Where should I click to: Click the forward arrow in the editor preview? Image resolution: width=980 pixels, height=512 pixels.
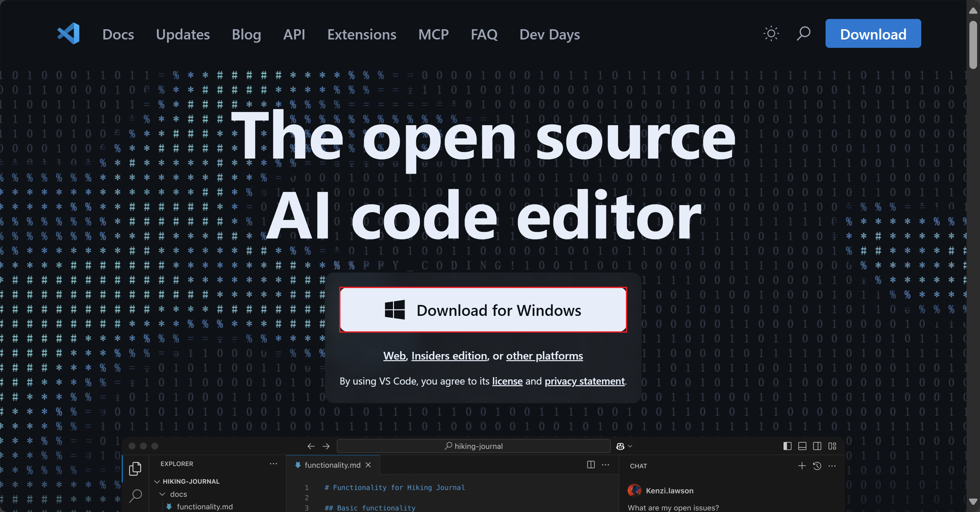[x=326, y=446]
